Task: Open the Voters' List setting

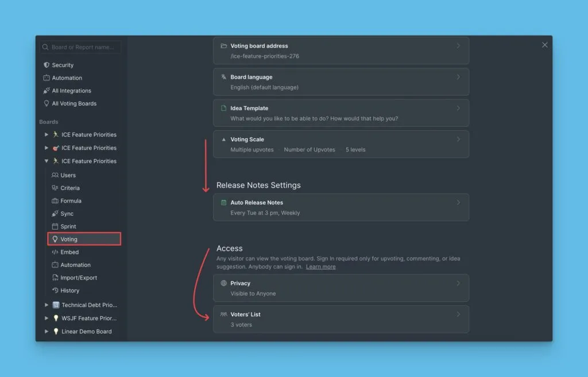Action: (341, 319)
